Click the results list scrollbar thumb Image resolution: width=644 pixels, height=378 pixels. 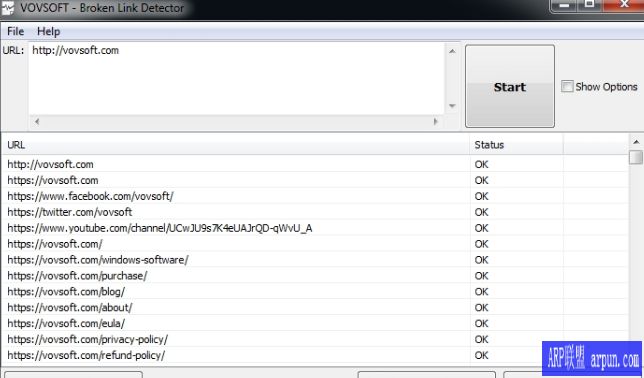tap(636, 157)
